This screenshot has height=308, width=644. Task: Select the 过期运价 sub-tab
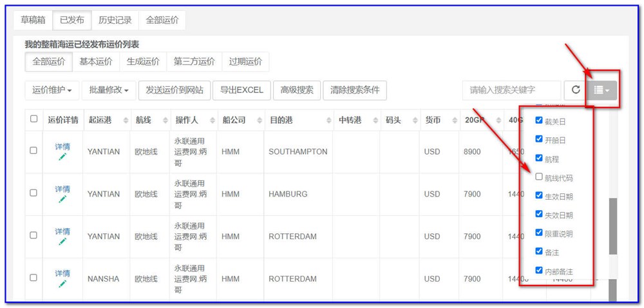pyautogui.click(x=245, y=62)
